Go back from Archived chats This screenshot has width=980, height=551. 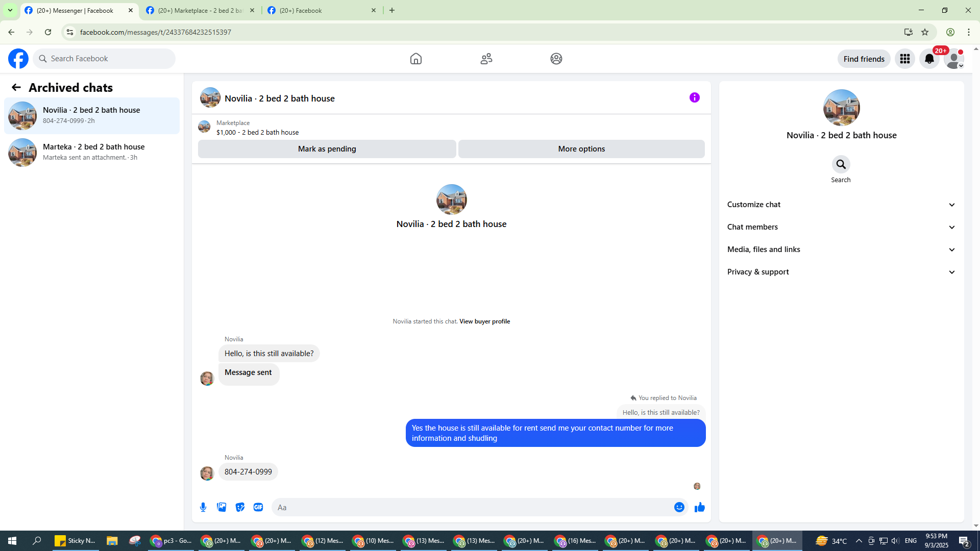coord(16,87)
